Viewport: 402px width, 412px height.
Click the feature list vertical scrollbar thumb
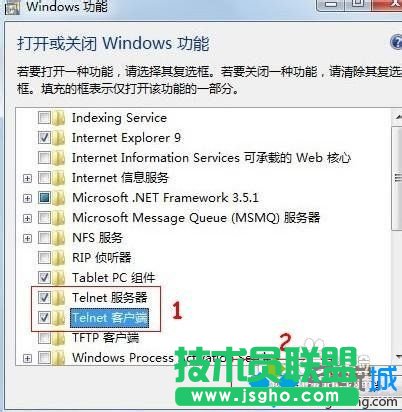(397, 178)
